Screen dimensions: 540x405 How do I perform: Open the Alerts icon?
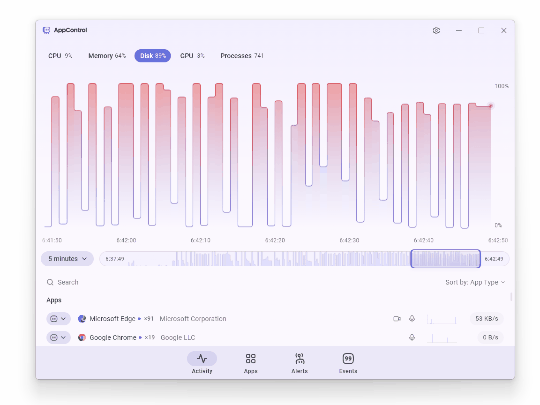(299, 359)
